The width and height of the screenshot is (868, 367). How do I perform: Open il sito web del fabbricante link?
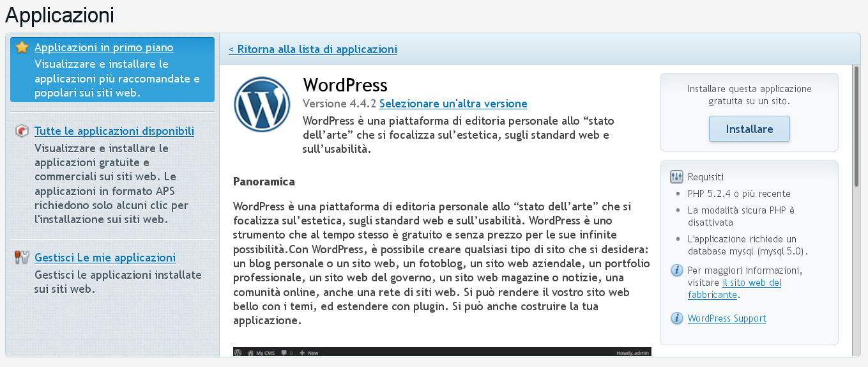[x=735, y=288]
